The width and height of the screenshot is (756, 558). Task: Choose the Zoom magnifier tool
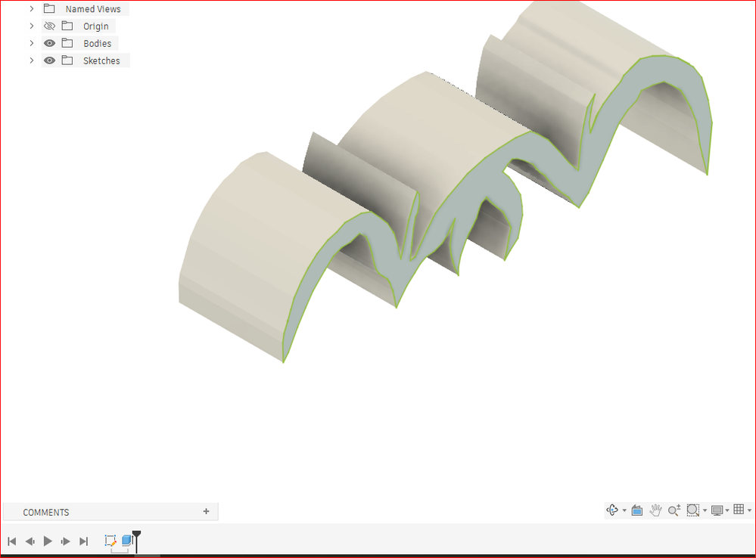pyautogui.click(x=674, y=510)
